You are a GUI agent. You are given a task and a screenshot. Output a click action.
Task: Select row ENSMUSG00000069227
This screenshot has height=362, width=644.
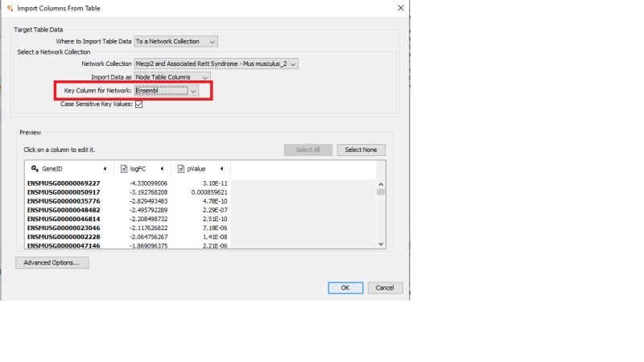(64, 183)
